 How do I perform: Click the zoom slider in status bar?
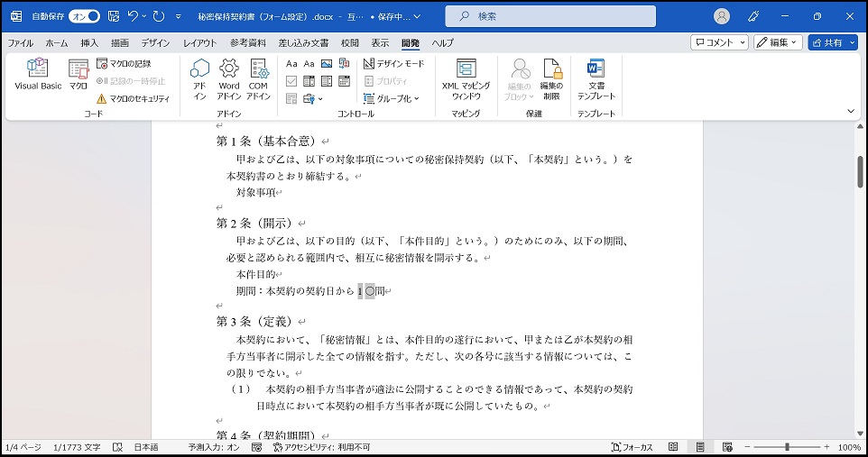tap(787, 447)
